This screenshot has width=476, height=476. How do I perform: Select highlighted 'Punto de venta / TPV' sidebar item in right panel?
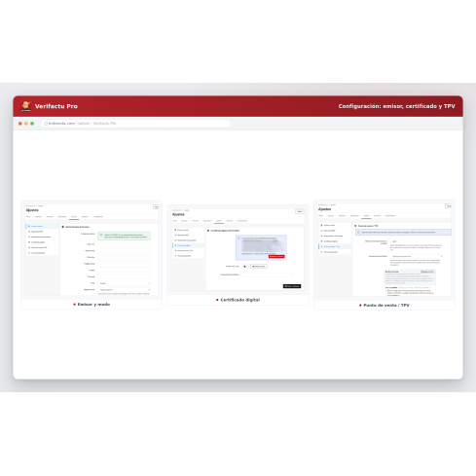(x=335, y=246)
